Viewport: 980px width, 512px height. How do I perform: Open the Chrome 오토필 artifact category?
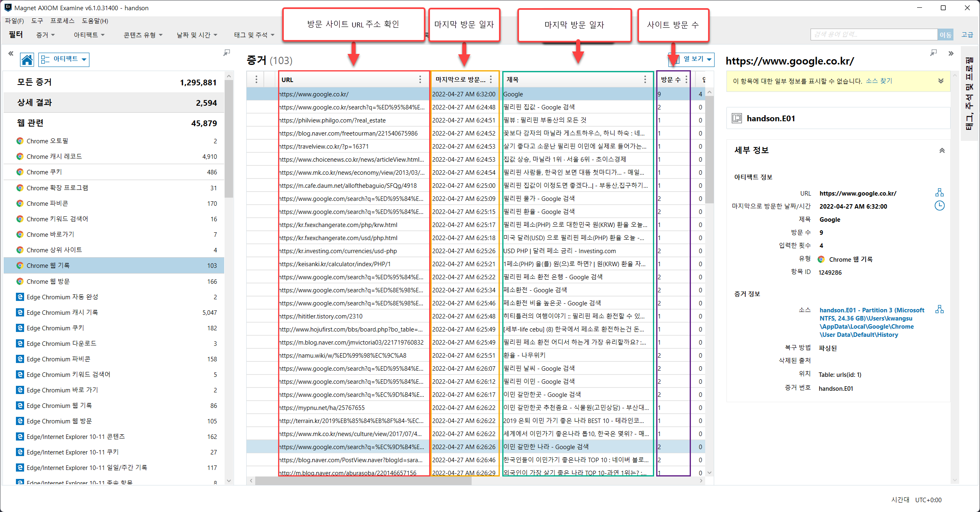(114, 141)
